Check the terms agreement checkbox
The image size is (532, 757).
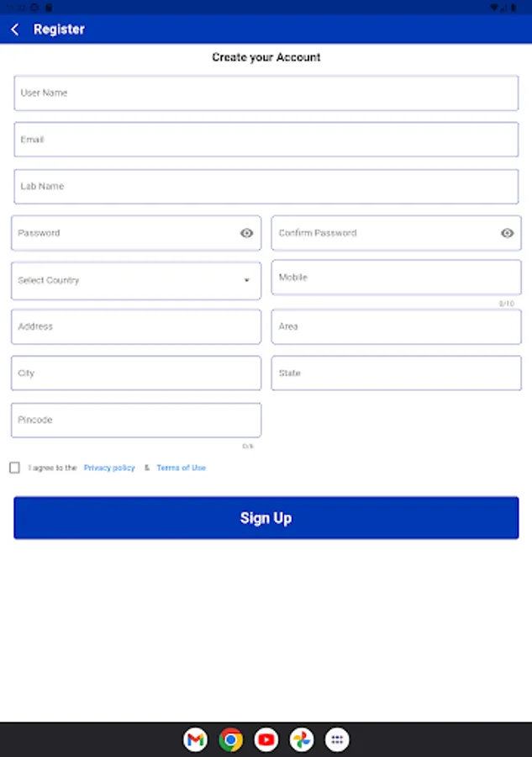coord(14,468)
